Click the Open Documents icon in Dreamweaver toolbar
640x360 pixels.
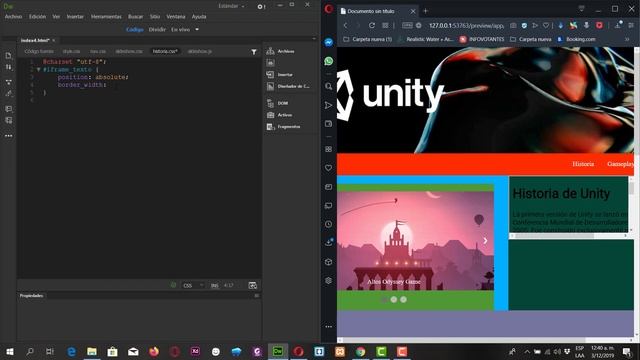tap(9, 56)
